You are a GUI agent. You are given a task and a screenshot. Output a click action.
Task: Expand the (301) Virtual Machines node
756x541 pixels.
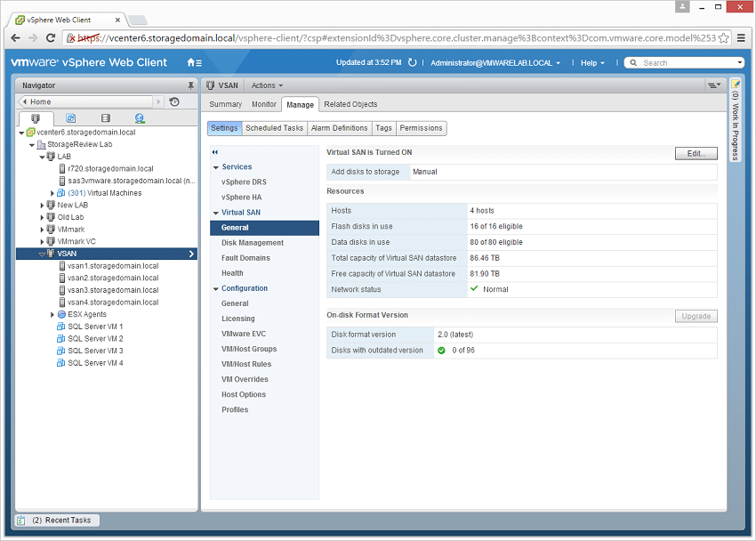tap(52, 193)
